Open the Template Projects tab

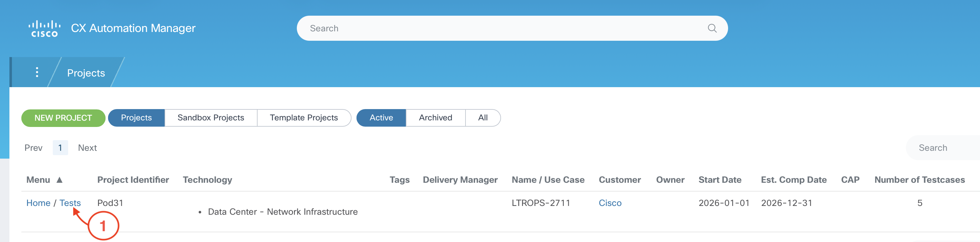pyautogui.click(x=304, y=118)
